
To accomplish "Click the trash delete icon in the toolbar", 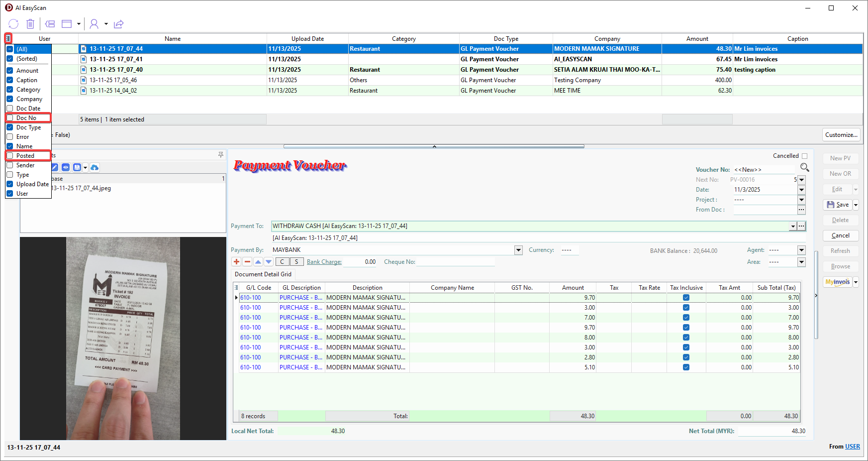I will click(x=30, y=24).
